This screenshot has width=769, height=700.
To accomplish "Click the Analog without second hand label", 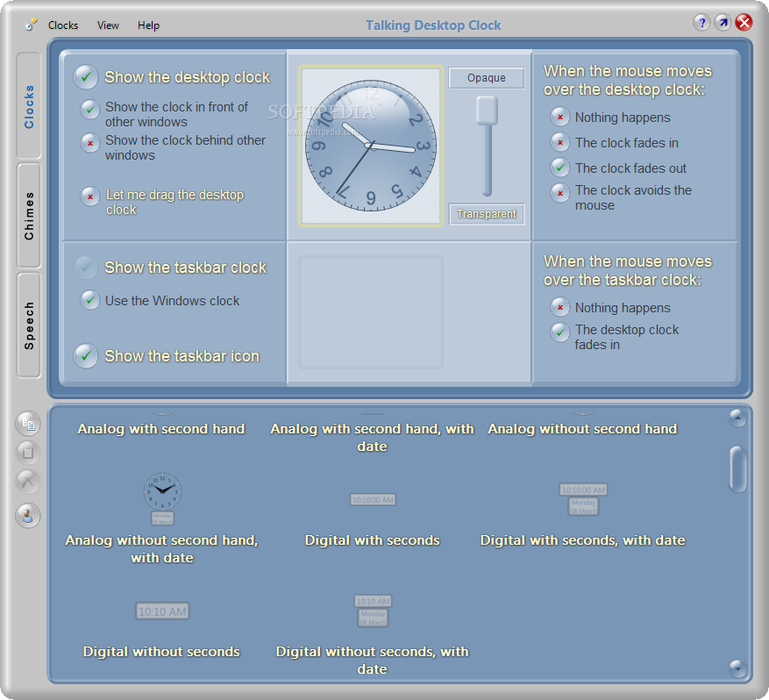I will pos(582,429).
